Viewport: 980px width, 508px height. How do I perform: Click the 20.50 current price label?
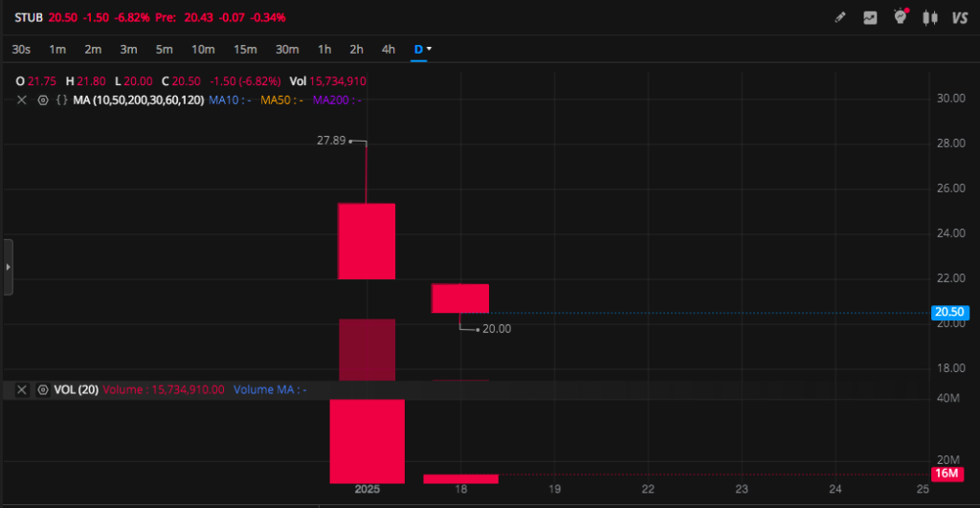pyautogui.click(x=949, y=313)
